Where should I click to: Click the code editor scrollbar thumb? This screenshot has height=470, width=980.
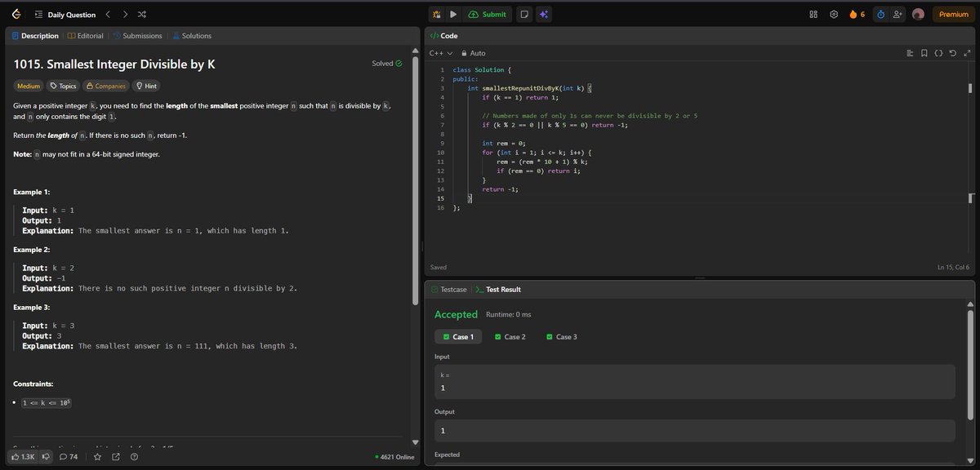969,88
